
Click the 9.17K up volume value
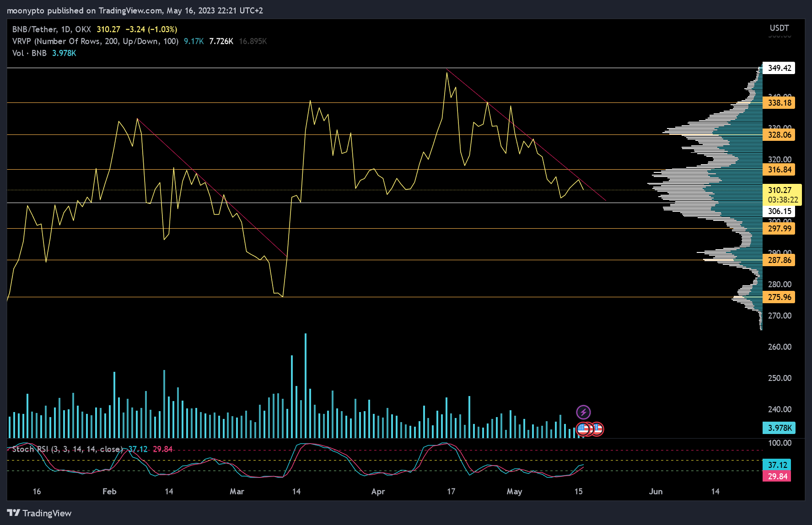194,41
